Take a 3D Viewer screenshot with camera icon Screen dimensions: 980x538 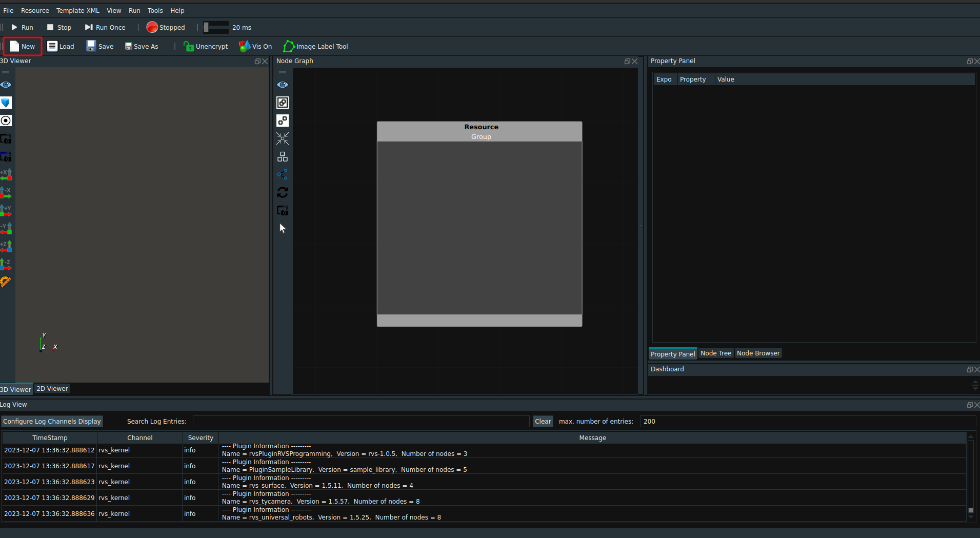[6, 138]
